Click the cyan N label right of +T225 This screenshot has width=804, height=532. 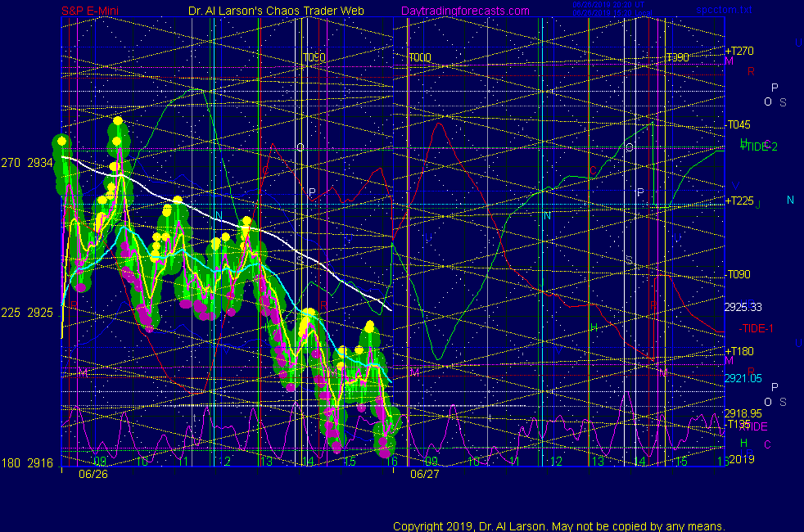tap(790, 200)
